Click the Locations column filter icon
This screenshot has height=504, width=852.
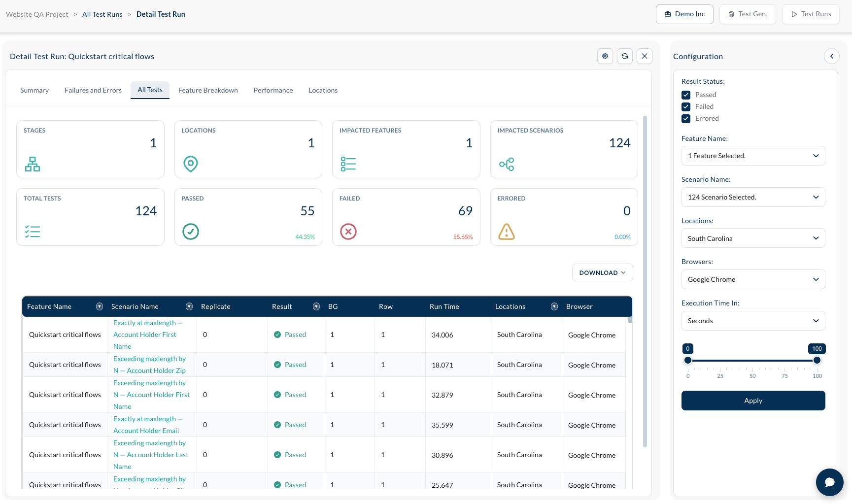(554, 306)
